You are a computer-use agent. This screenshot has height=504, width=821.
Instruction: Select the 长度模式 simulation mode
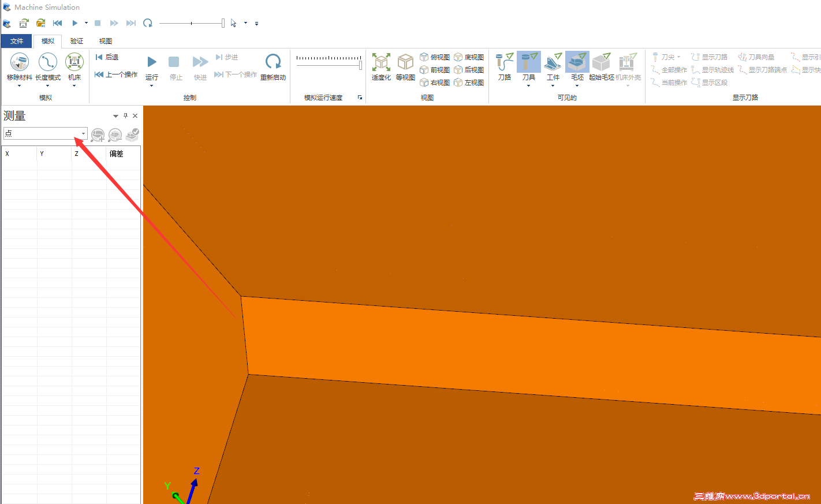coord(47,66)
